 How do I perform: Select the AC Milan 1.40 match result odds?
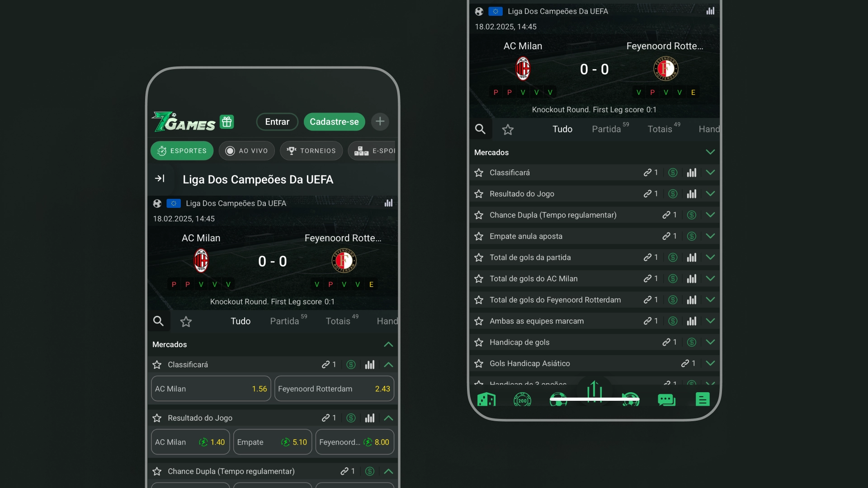[190, 442]
